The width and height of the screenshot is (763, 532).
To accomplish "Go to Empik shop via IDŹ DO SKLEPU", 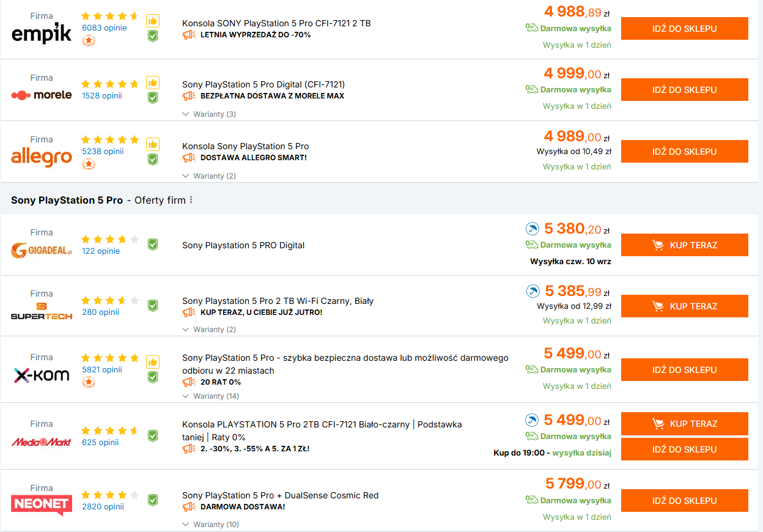I will pos(685,29).
